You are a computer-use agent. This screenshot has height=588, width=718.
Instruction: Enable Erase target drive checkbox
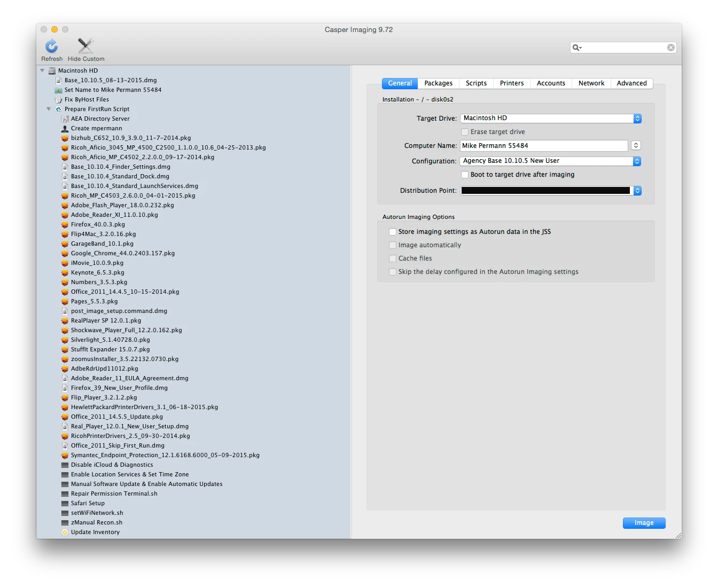click(465, 132)
